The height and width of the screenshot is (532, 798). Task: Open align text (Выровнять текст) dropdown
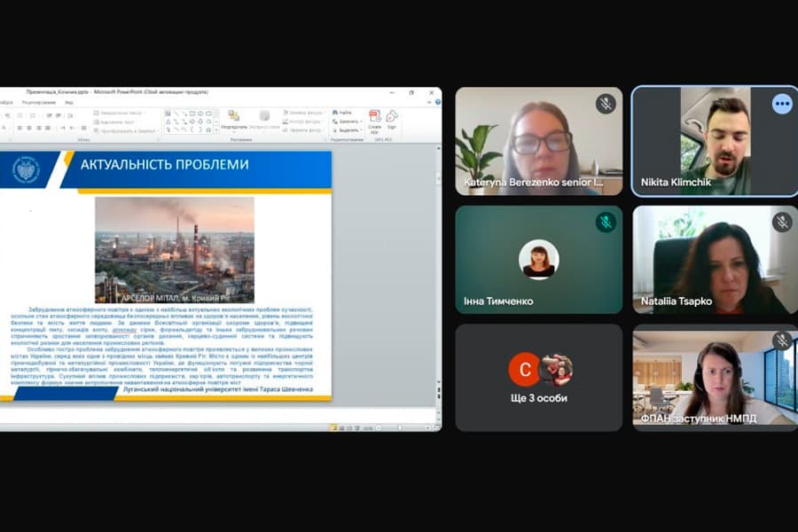point(114,122)
